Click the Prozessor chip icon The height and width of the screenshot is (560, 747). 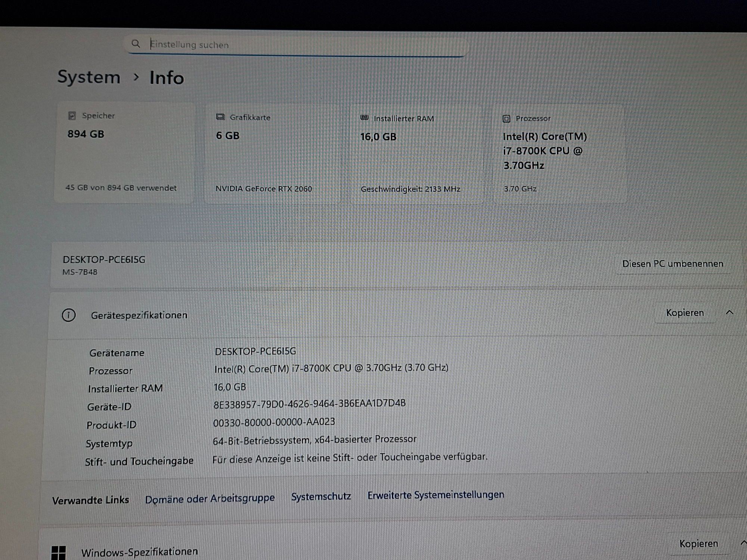point(506,119)
